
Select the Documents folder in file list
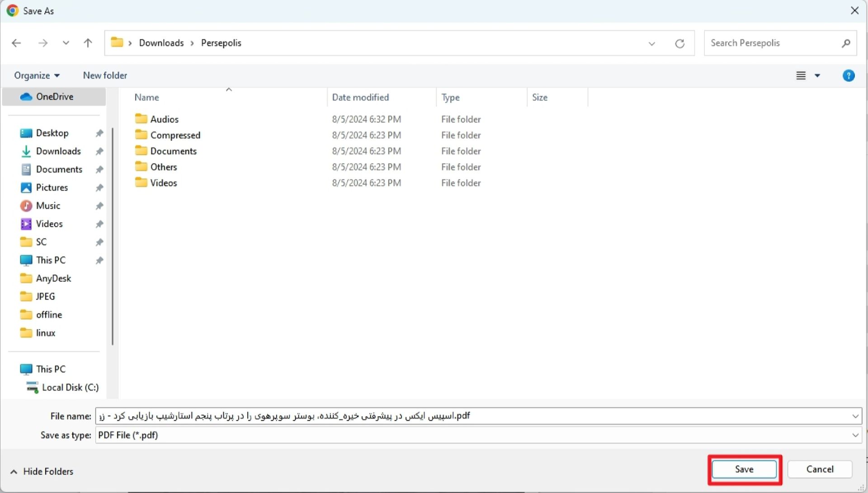point(173,151)
